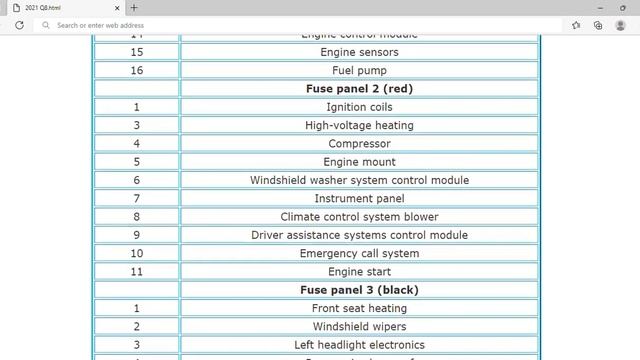640x360 pixels.
Task: Click fuse number 5 beside Engine mount
Action: (x=137, y=162)
